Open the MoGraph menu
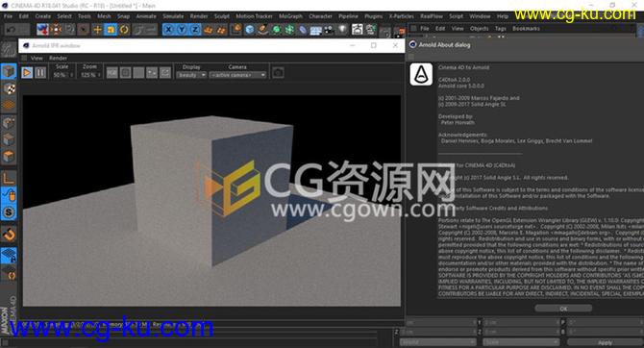 [x=291, y=16]
